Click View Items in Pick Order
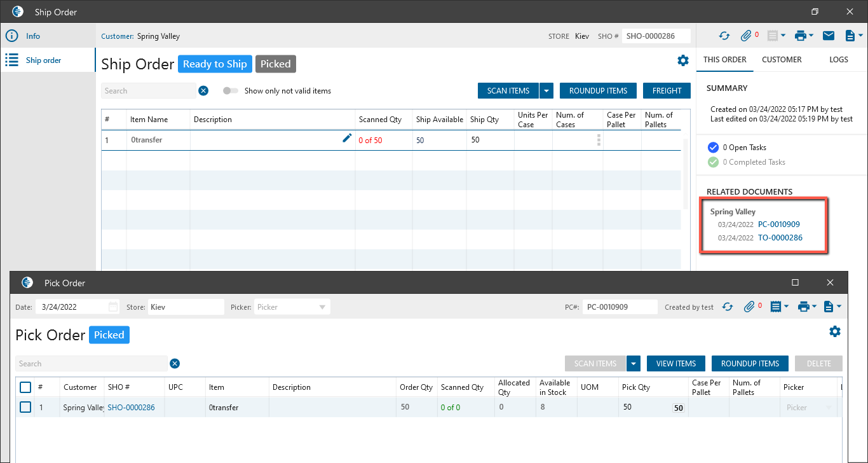Viewport: 868px width, 463px height. pos(676,364)
